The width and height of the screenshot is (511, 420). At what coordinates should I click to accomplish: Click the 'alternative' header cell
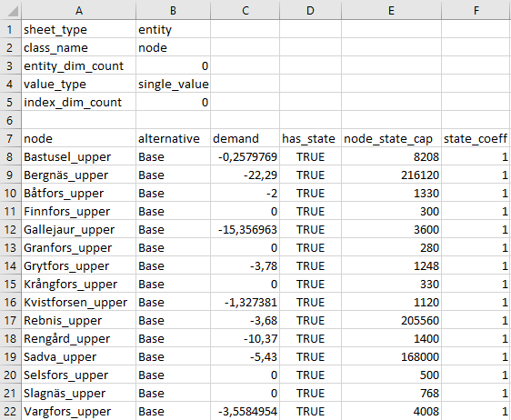tap(173, 139)
